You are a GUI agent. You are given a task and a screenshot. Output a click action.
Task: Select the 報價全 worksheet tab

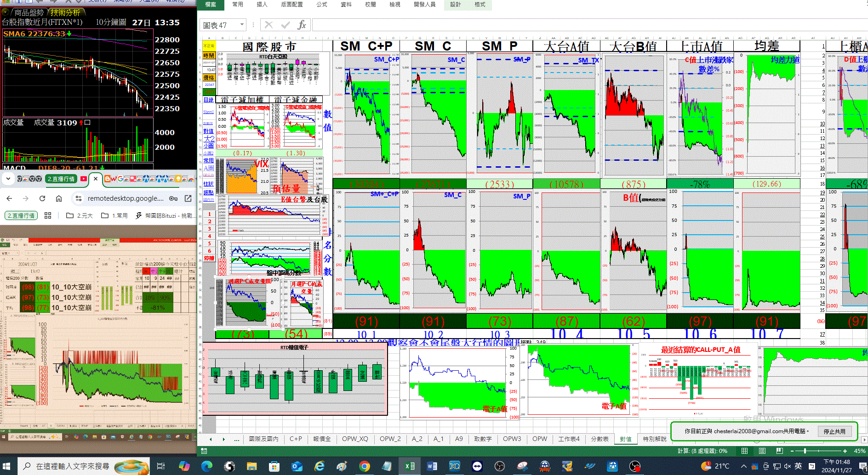pos(322,439)
